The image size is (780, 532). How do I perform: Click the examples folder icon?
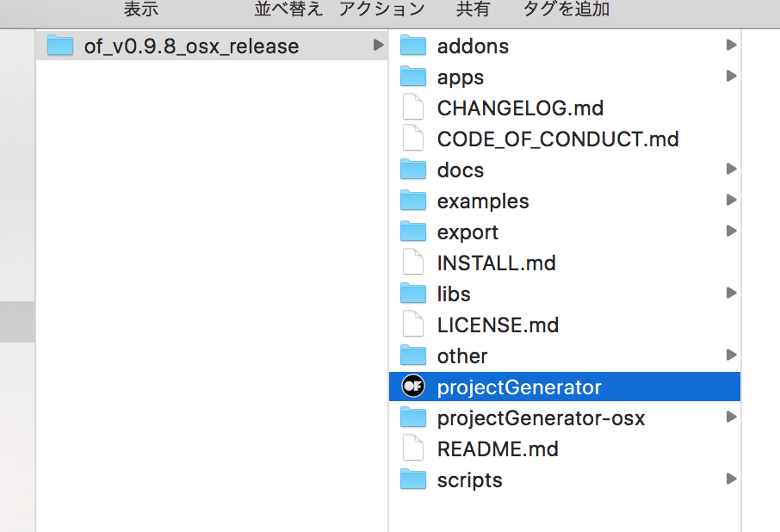point(413,201)
